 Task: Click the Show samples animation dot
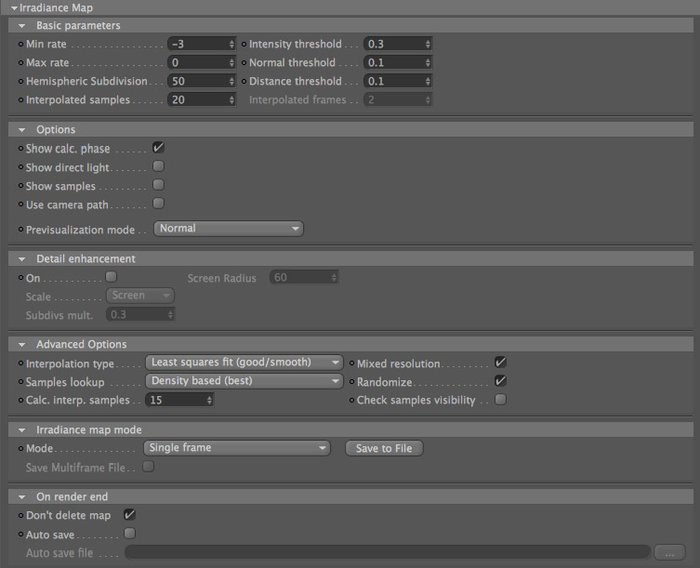[21, 186]
